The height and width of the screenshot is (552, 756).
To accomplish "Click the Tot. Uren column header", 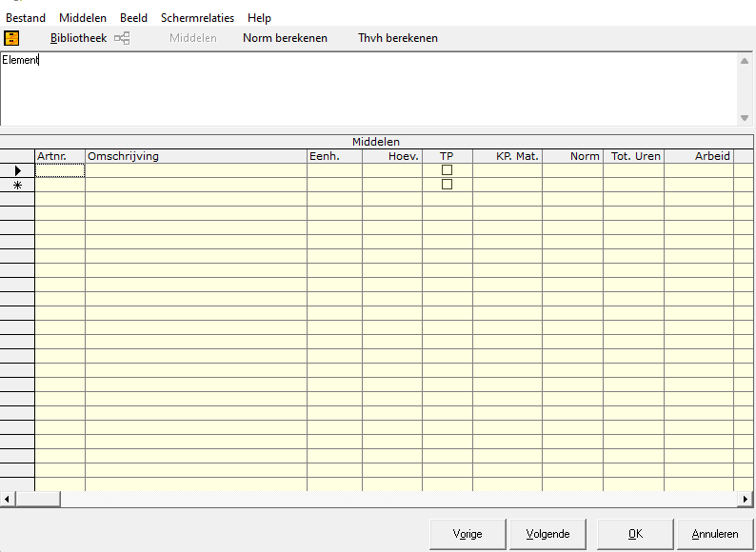I will [x=634, y=156].
